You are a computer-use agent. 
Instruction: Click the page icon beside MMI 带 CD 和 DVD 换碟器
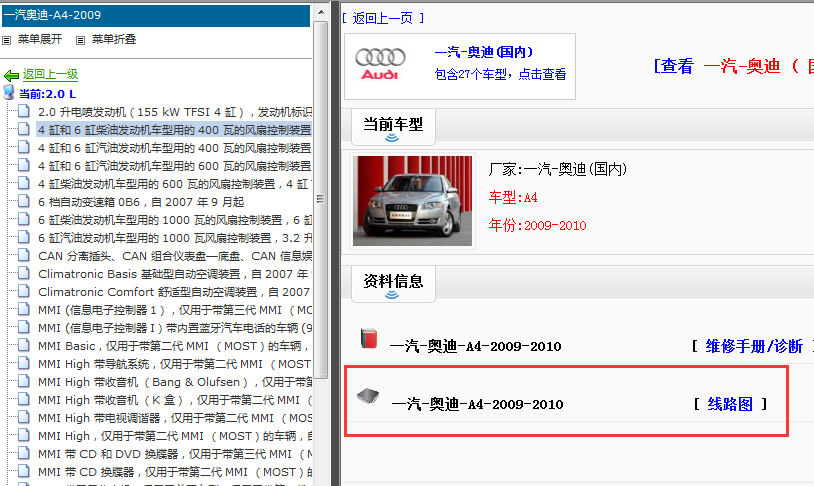pos(24,453)
